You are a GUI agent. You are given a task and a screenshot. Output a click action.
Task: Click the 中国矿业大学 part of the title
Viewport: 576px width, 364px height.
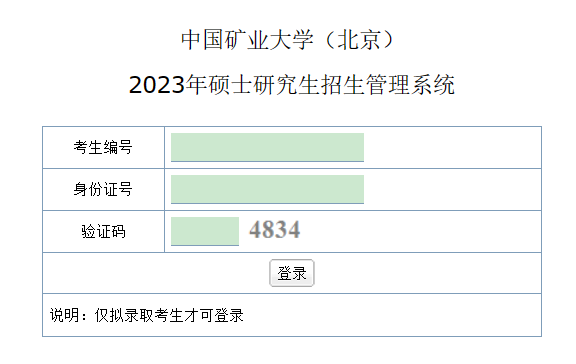click(x=247, y=40)
